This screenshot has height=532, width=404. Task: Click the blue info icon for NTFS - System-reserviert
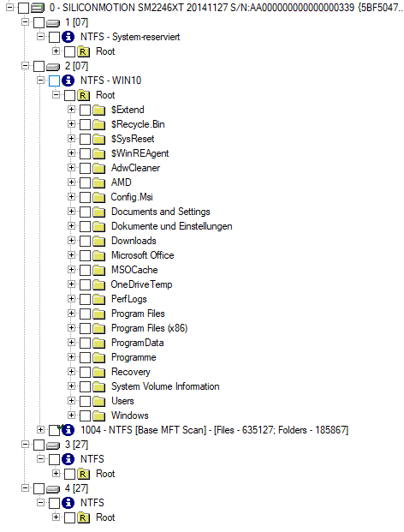pos(68,37)
